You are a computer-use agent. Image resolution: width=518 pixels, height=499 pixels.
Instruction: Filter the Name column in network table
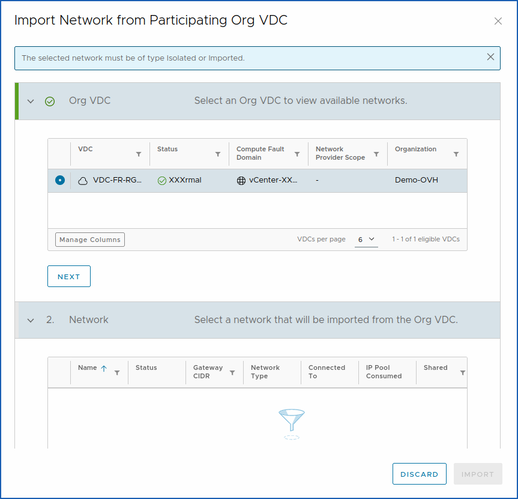pyautogui.click(x=117, y=373)
